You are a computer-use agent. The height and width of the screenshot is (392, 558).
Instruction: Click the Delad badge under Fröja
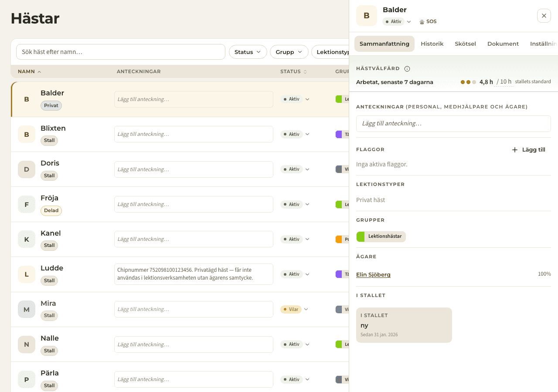click(x=51, y=211)
